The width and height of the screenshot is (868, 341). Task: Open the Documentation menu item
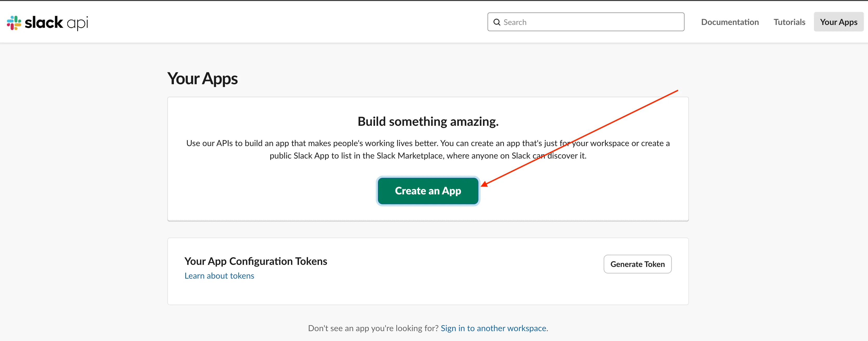pyautogui.click(x=730, y=22)
